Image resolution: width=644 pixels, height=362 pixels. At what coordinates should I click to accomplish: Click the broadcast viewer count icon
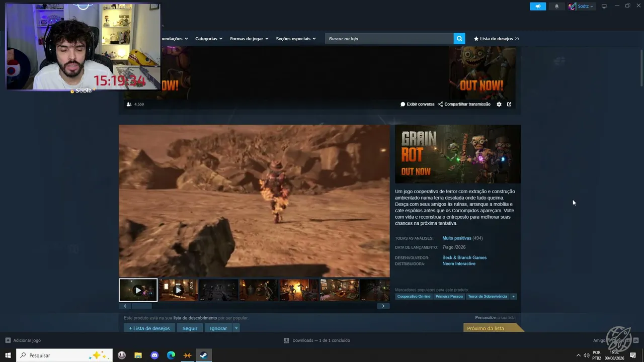point(129,104)
